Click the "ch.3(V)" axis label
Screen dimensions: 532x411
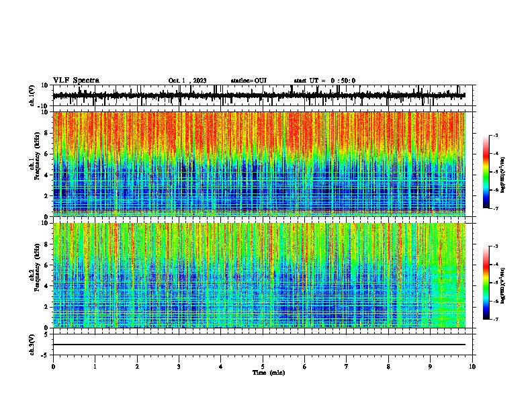click(32, 345)
